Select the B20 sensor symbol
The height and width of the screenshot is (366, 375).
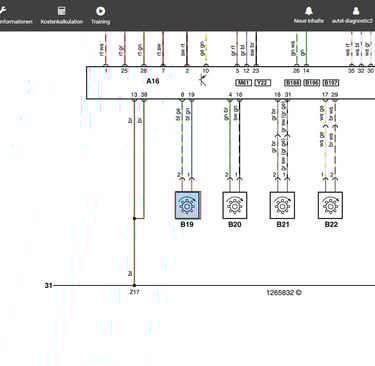pos(235,205)
